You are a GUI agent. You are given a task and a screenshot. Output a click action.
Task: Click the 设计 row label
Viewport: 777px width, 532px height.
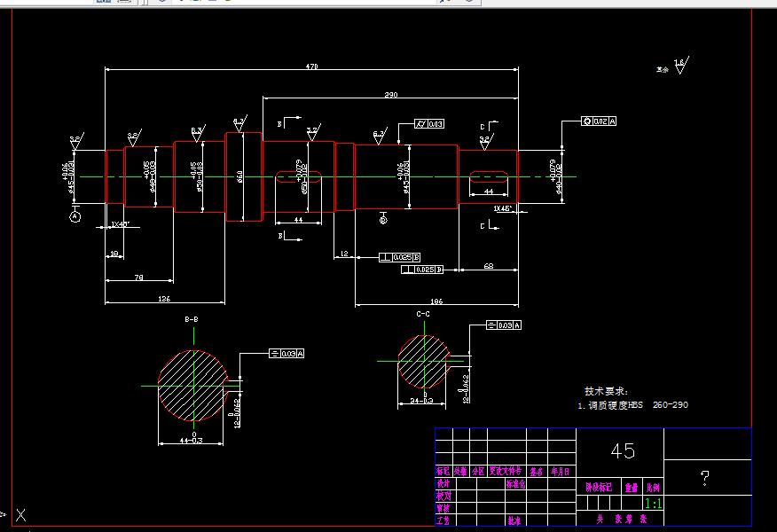click(443, 483)
